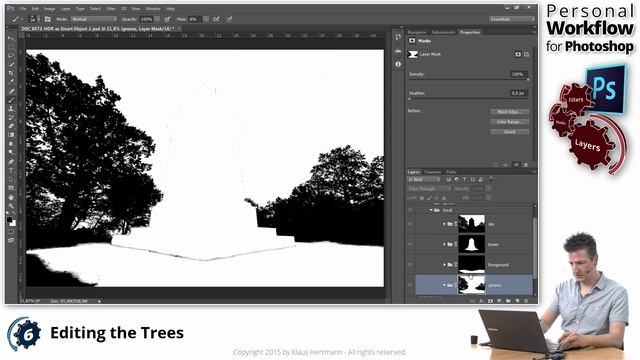Select the Brush tool in the toolbox

pos(11,100)
